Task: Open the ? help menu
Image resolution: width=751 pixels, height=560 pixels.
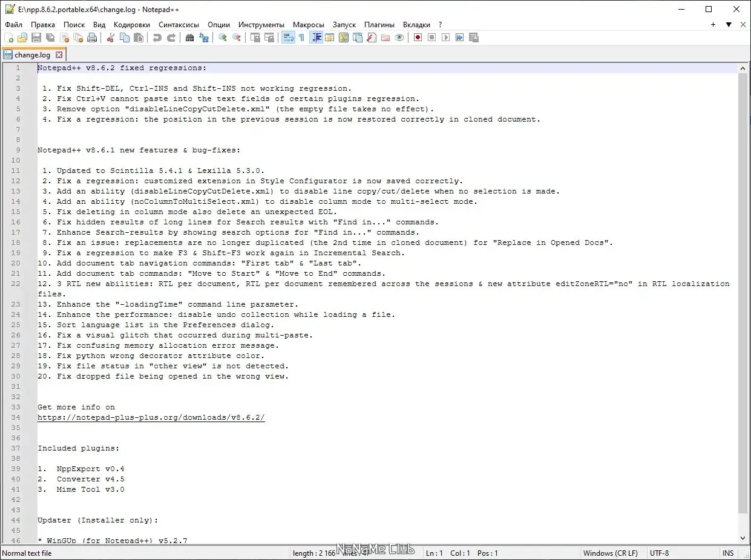Action: [x=441, y=25]
